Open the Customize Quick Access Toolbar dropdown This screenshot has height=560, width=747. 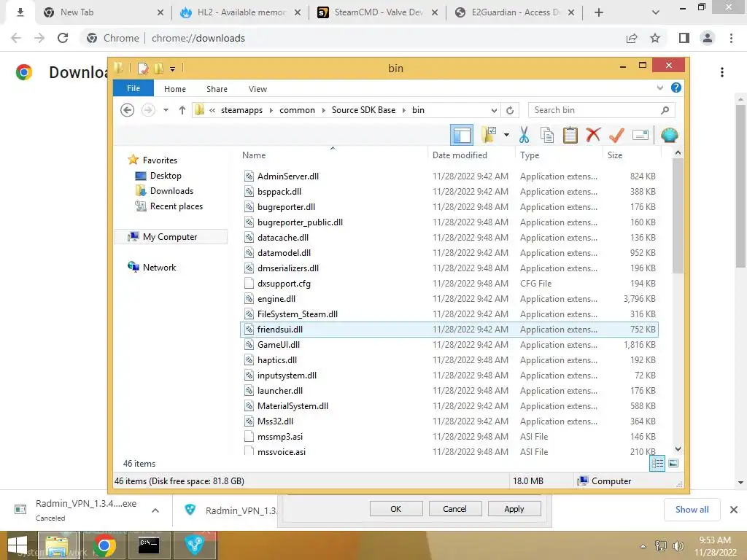click(x=172, y=69)
